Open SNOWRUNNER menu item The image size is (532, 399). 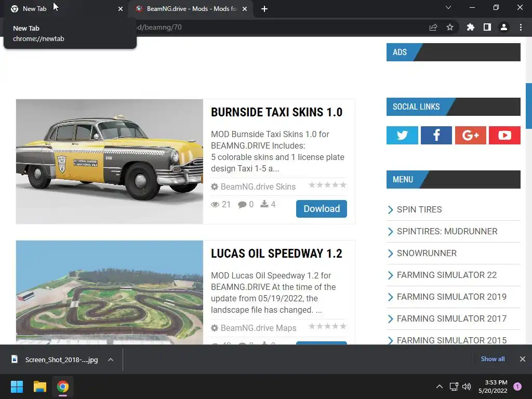(427, 253)
